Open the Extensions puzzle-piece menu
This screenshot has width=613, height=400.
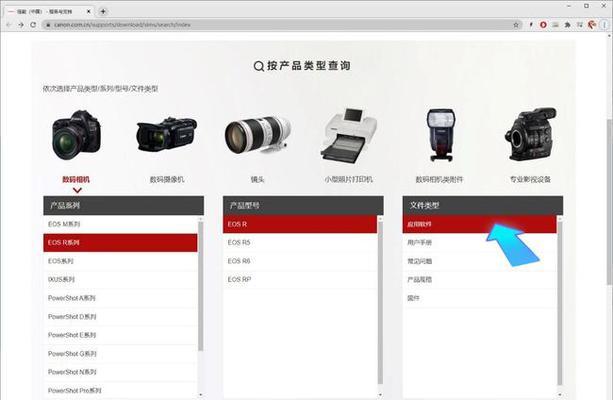click(567, 25)
